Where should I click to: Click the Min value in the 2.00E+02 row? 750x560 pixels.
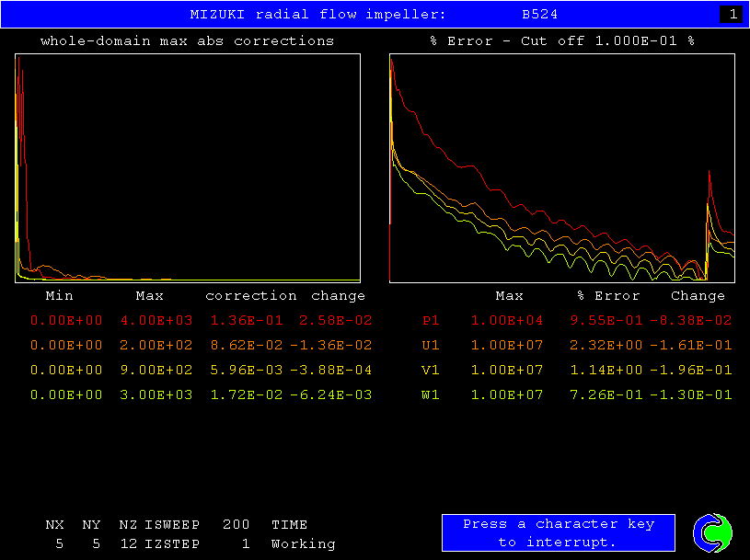pyautogui.click(x=66, y=345)
